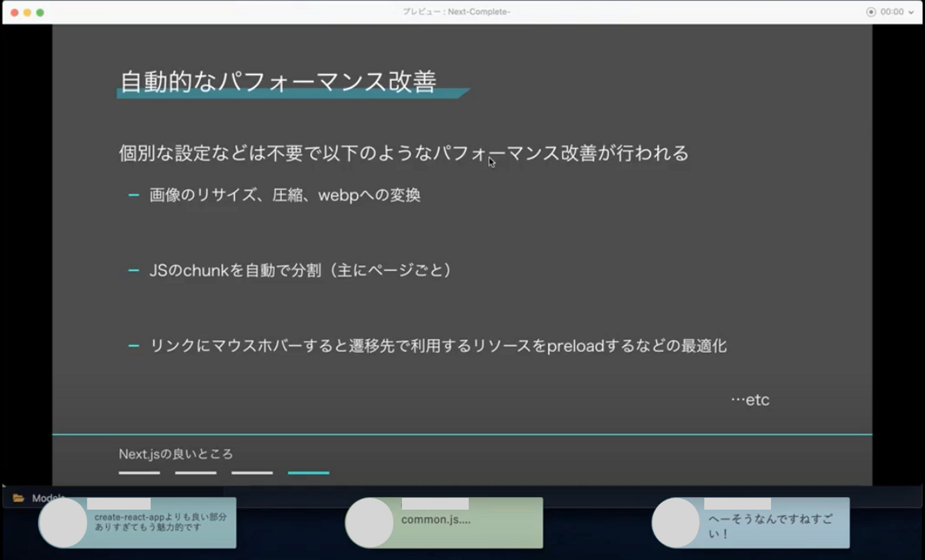Click the avatar on the create-react-app comment
The height and width of the screenshot is (560, 925).
coord(63,523)
